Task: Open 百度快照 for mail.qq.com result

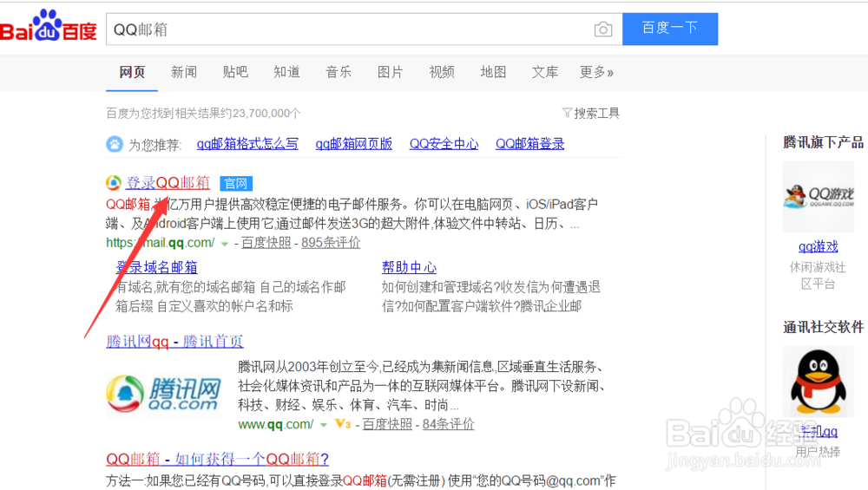Action: [266, 243]
